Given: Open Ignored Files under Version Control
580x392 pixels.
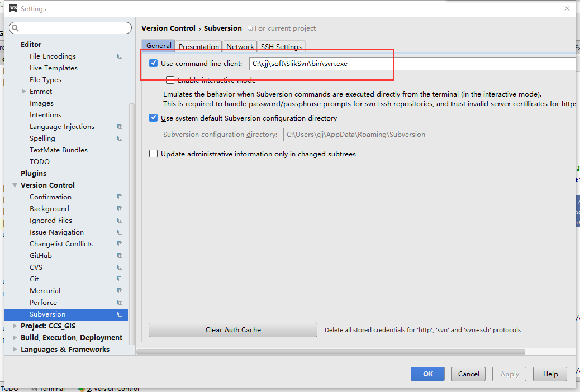Looking at the screenshot, I should [x=51, y=221].
